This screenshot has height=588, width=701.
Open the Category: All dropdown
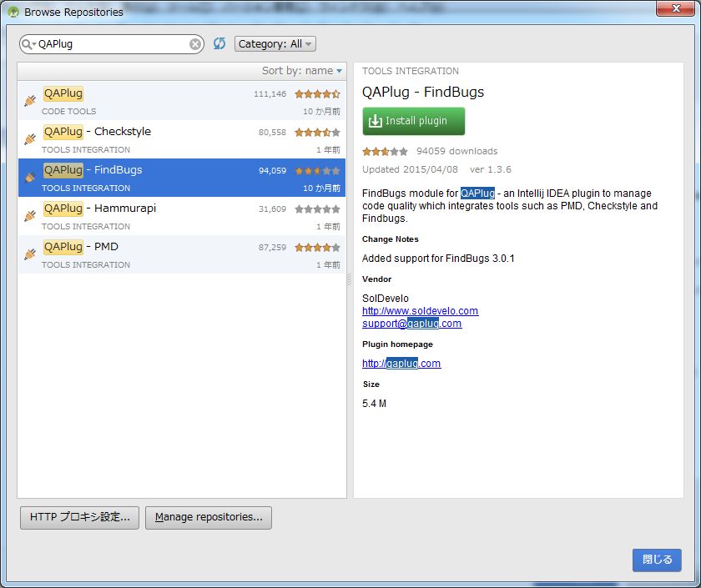tap(275, 43)
